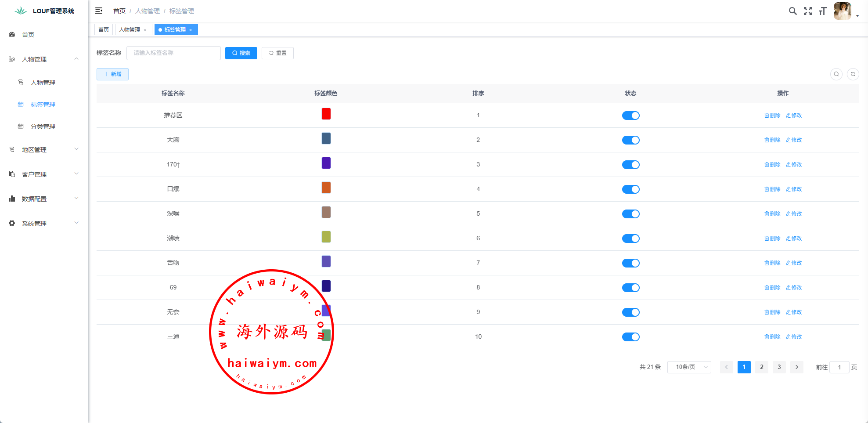The width and height of the screenshot is (868, 423).
Task: Click the 新增 button
Action: pyautogui.click(x=112, y=74)
